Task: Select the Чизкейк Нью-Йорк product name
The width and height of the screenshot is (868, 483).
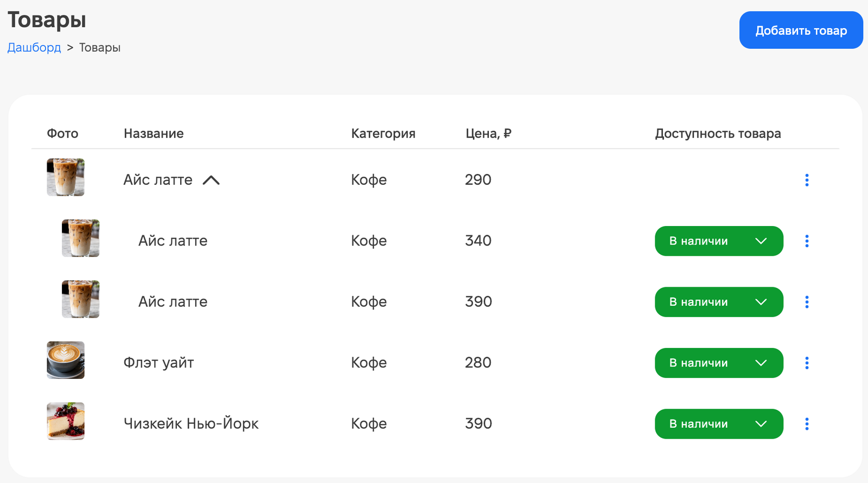Action: point(191,423)
